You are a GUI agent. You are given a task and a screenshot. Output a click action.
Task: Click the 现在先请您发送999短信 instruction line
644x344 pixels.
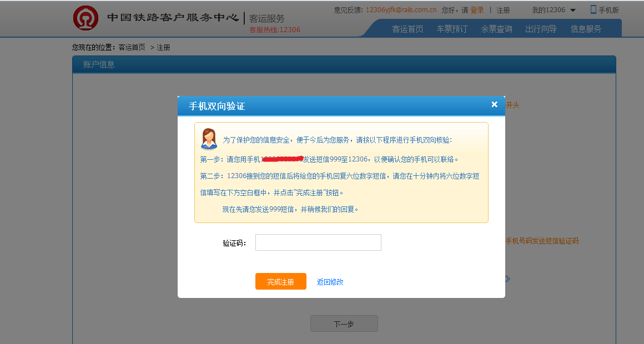tap(290, 209)
